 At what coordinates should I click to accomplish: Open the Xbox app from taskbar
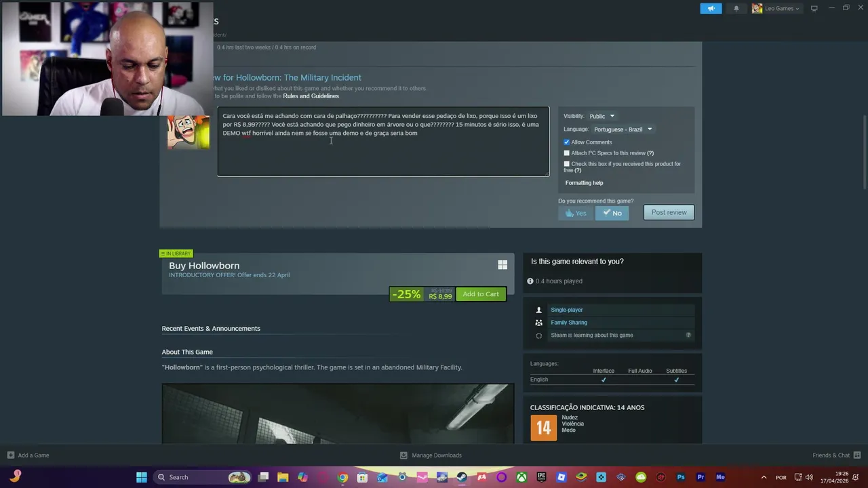(x=521, y=477)
